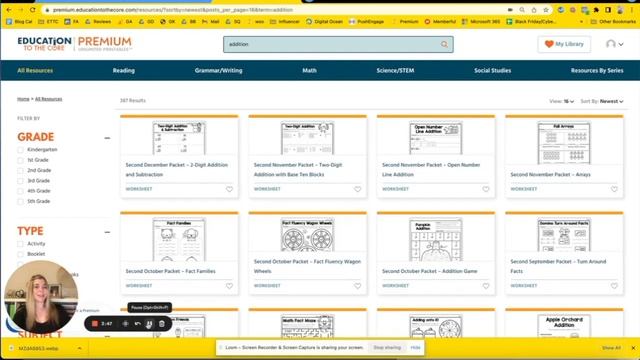This screenshot has width=640, height=360.
Task: Click the Loom drawing tool icon
Action: coord(125,324)
